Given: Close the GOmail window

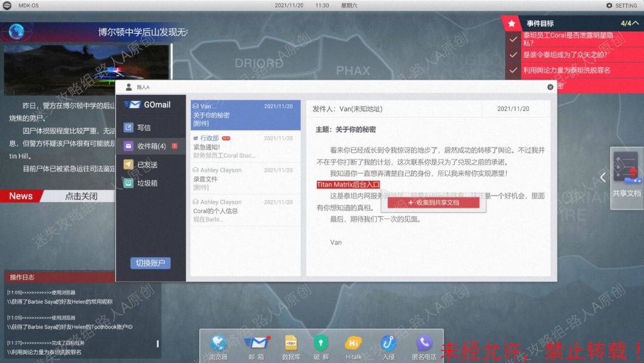Looking at the screenshot, I should (550, 87).
